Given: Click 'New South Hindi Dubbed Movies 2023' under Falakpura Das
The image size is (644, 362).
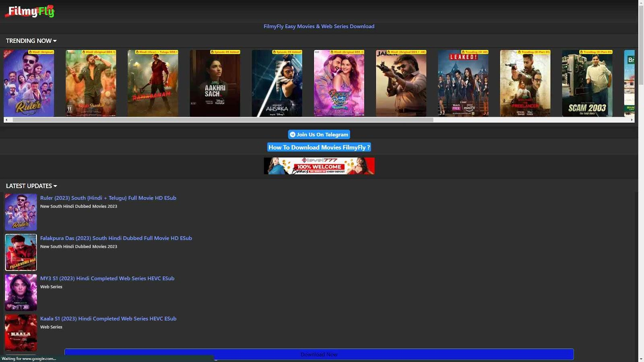Looking at the screenshot, I should pyautogui.click(x=78, y=247).
